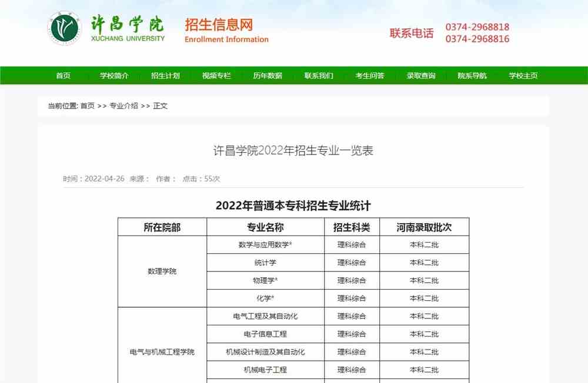Click the 机械设计制造及其自动化 major cell
This screenshot has width=588, height=383.
pos(265,352)
